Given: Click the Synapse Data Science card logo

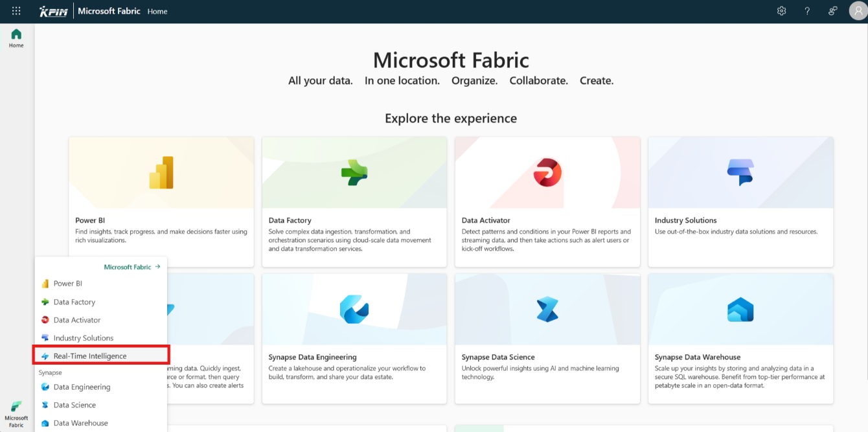Looking at the screenshot, I should tap(547, 309).
